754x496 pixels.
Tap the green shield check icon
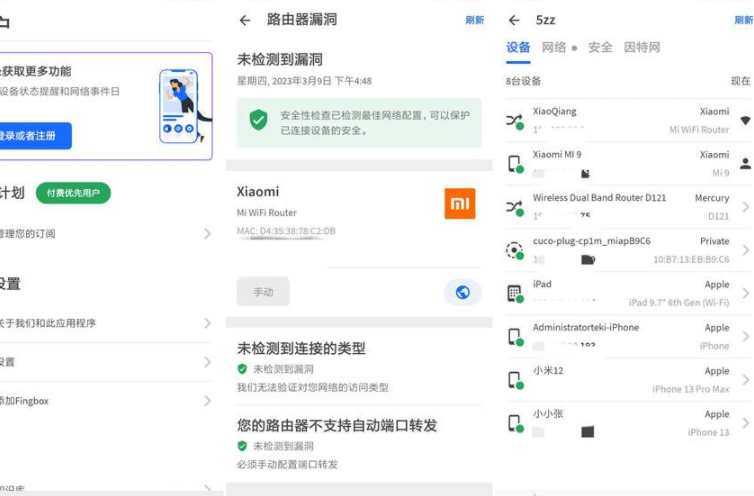pyautogui.click(x=258, y=120)
